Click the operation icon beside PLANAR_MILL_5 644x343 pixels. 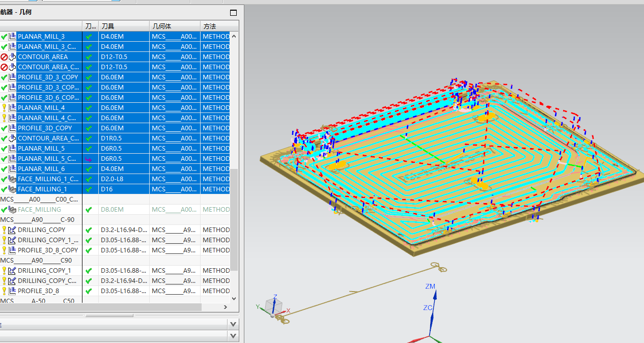[13, 149]
